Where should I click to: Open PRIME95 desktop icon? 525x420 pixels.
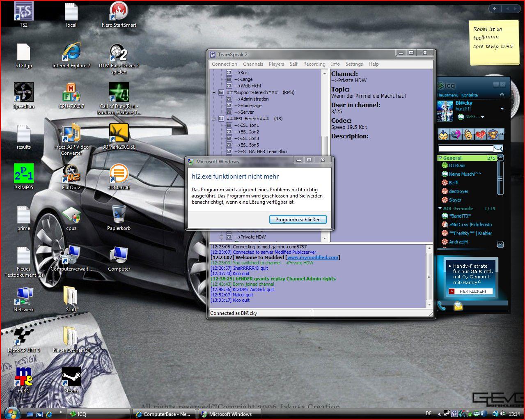click(23, 177)
